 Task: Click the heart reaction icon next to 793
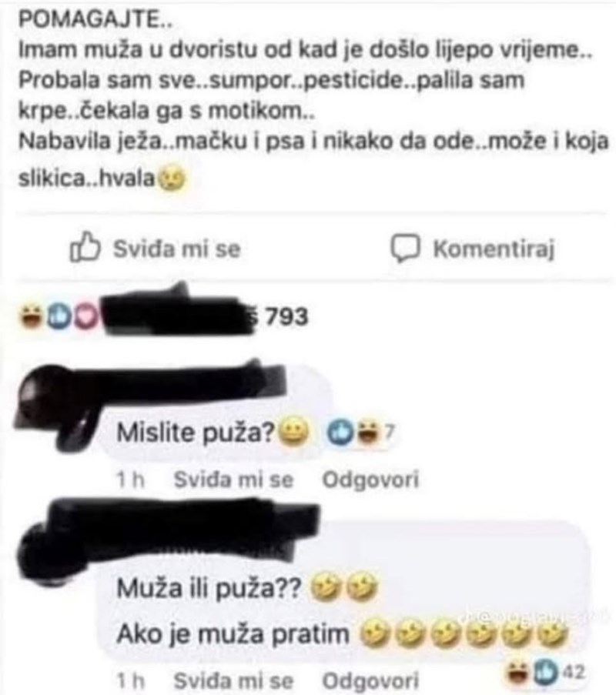coord(85,317)
